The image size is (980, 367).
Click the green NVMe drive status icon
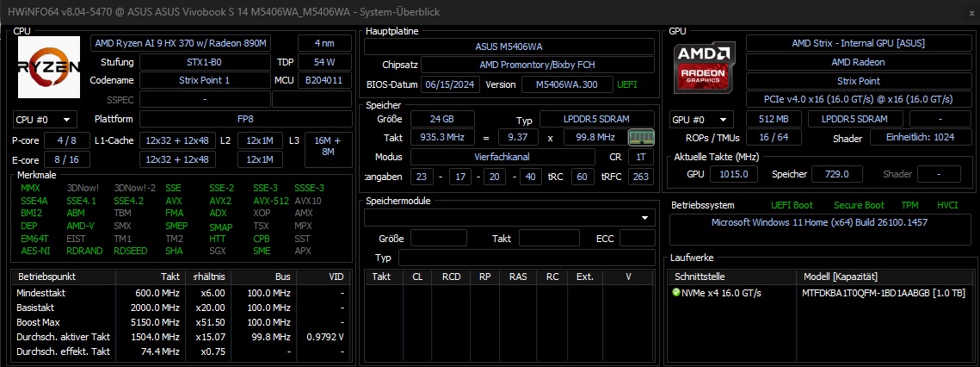pyautogui.click(x=675, y=292)
